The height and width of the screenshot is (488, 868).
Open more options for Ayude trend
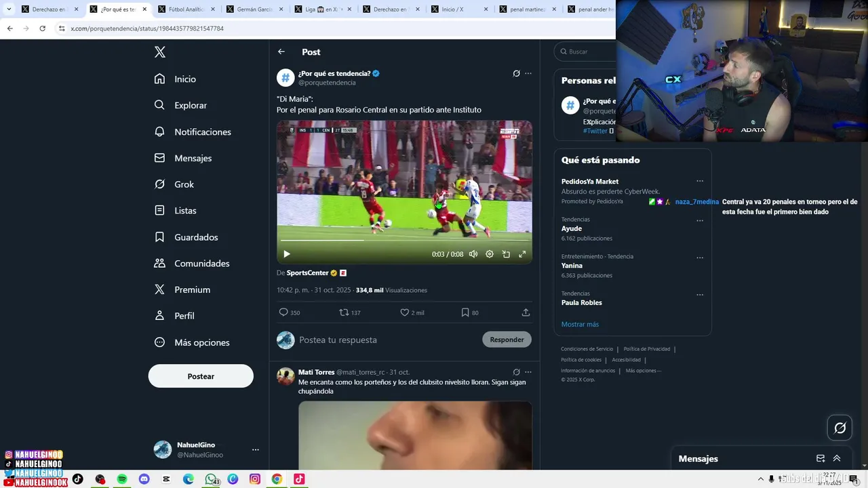coord(700,220)
